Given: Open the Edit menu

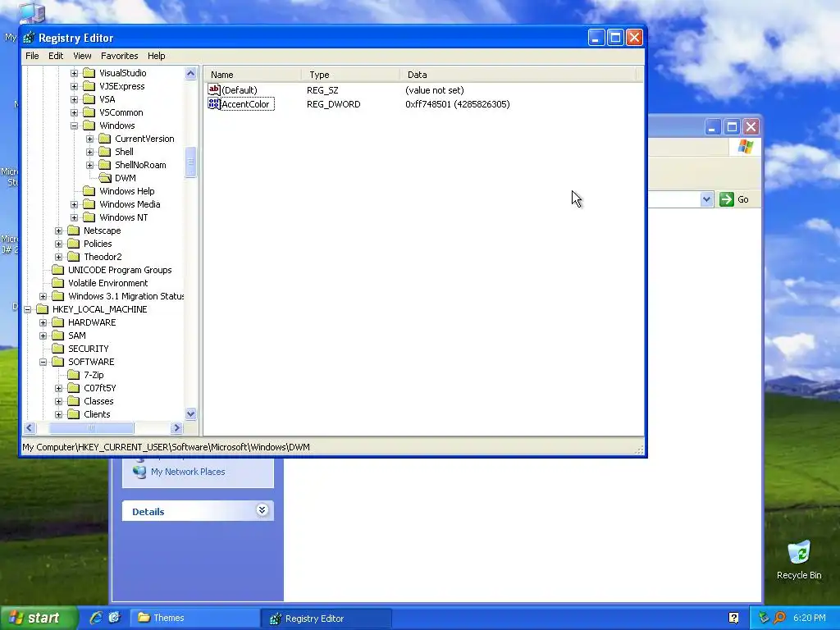Looking at the screenshot, I should click(56, 56).
